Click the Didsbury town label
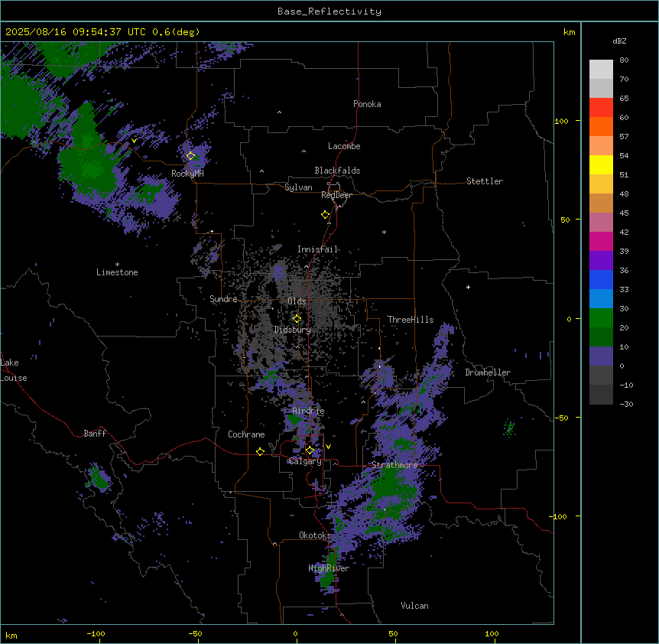This screenshot has width=659, height=644. [293, 330]
